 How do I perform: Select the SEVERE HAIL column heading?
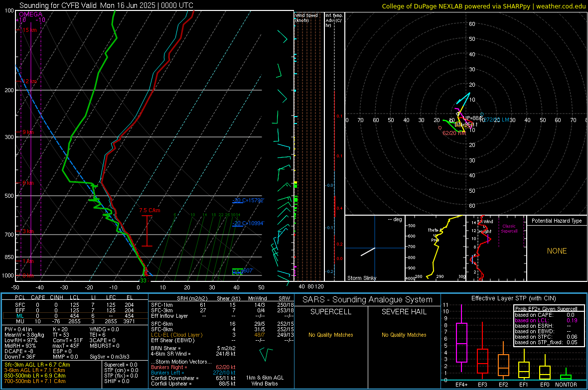point(404,312)
